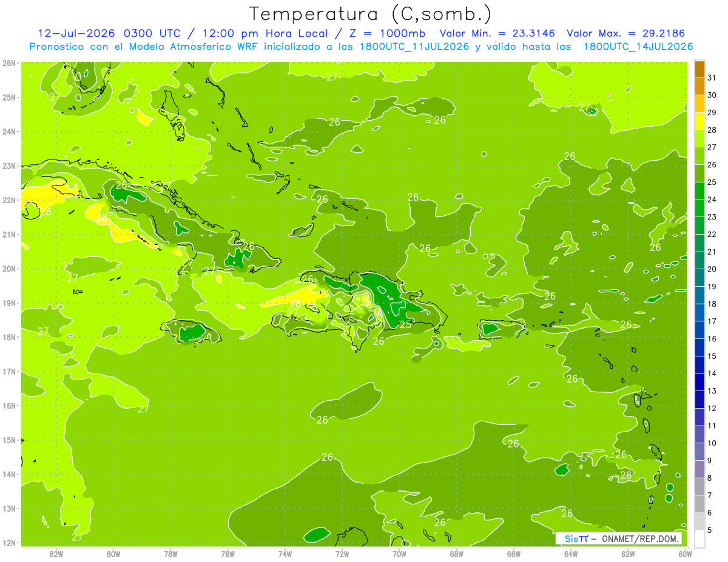Click the "23N" latitude axis label
The image size is (728, 562).
pos(9,166)
